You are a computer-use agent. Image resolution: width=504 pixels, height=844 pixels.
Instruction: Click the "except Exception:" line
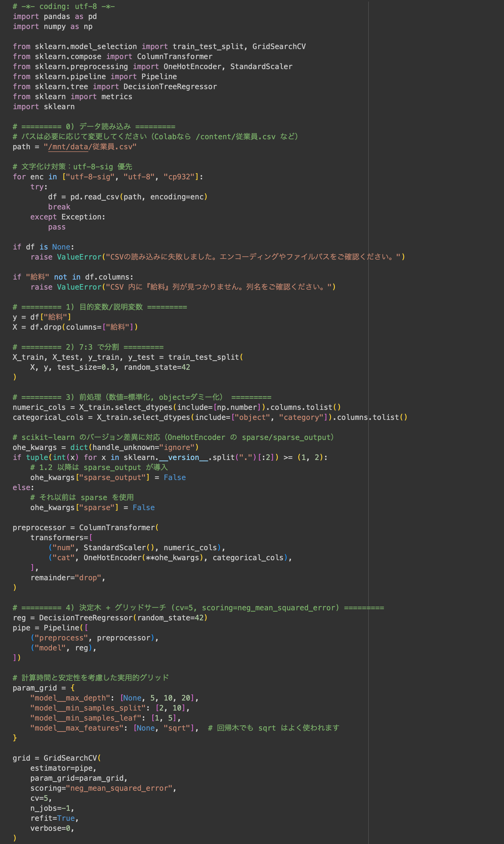[68, 217]
